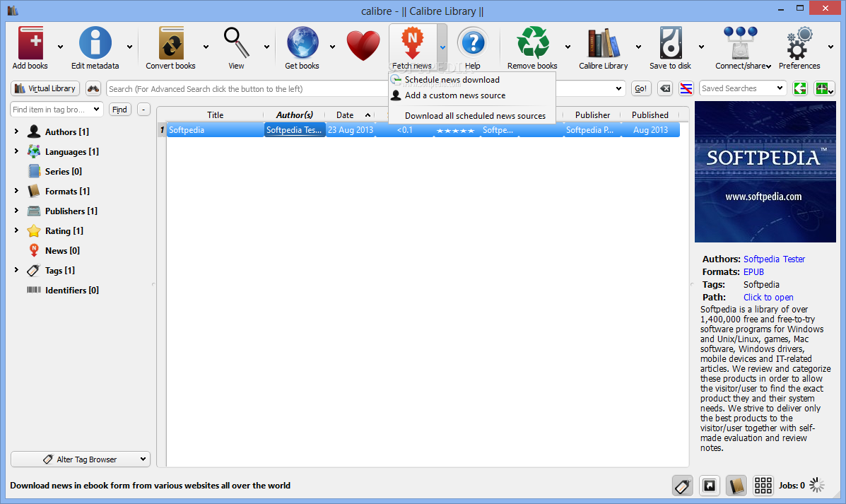
Task: Focus the Find item in tag browser field
Action: 56,110
